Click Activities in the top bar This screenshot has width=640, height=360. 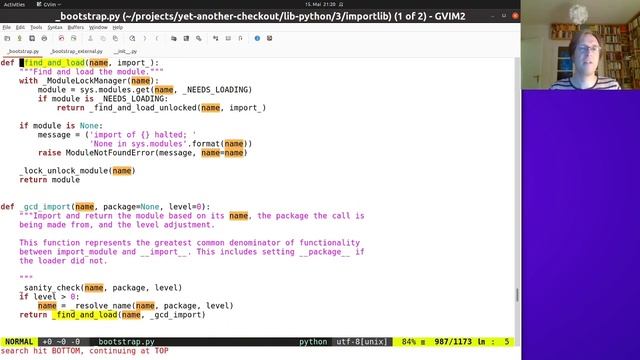(x=14, y=4)
